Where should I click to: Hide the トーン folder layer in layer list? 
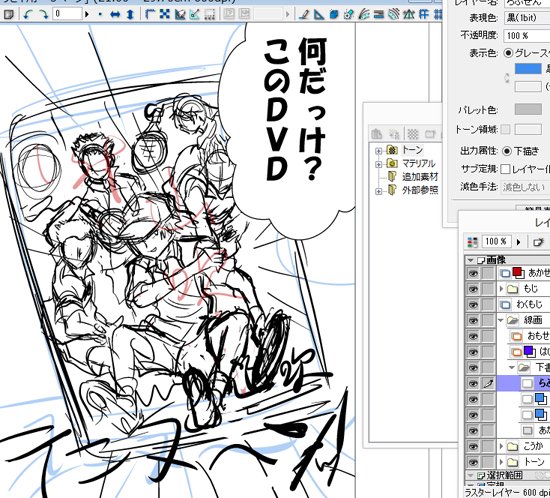(x=473, y=462)
